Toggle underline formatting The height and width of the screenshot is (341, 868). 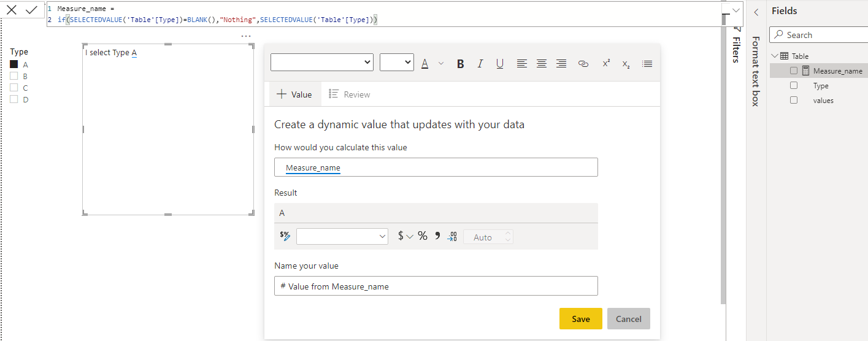point(500,64)
